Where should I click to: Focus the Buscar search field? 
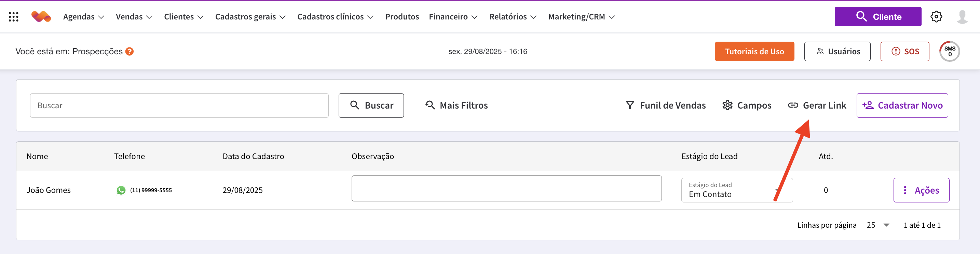point(179,105)
